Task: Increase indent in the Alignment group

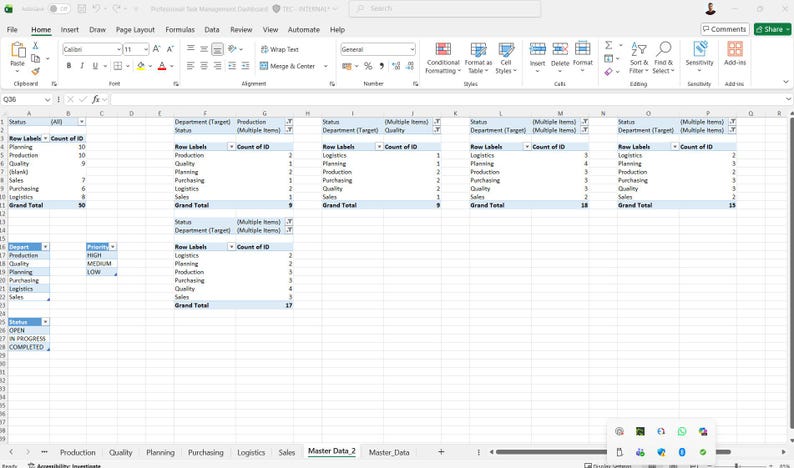Action: [x=245, y=66]
